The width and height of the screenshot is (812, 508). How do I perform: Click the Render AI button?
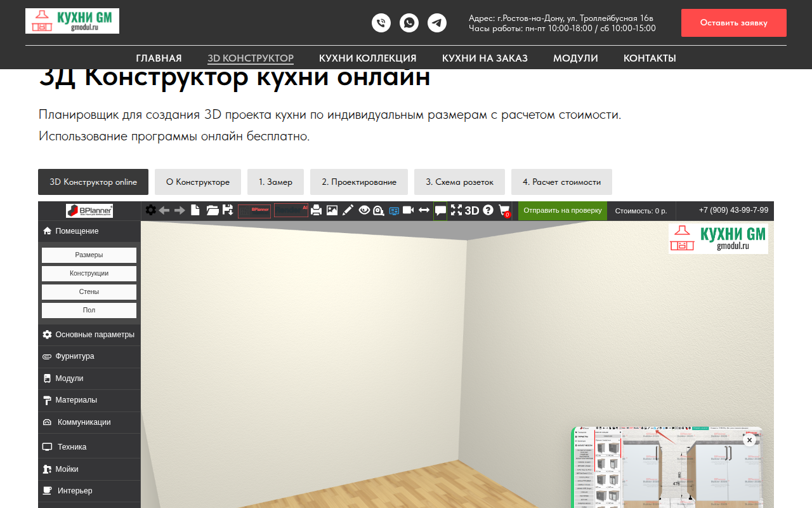(291, 211)
